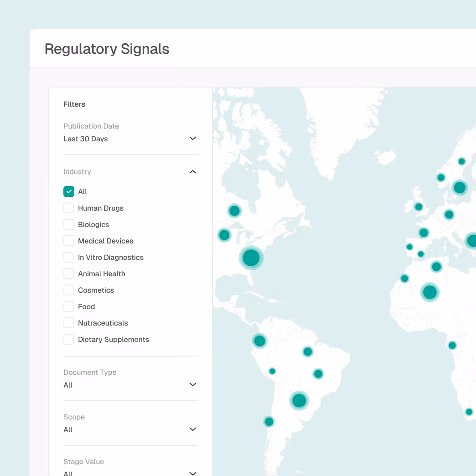Expand the Document Type dropdown
This screenshot has width=476, height=476.
[x=192, y=384]
